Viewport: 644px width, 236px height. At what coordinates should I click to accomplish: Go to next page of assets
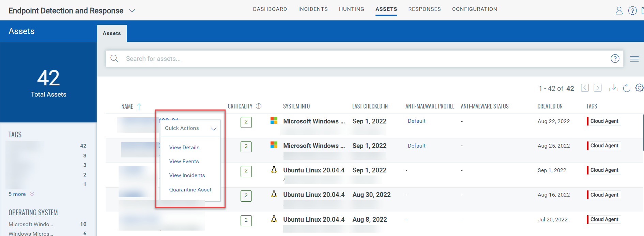pyautogui.click(x=598, y=88)
